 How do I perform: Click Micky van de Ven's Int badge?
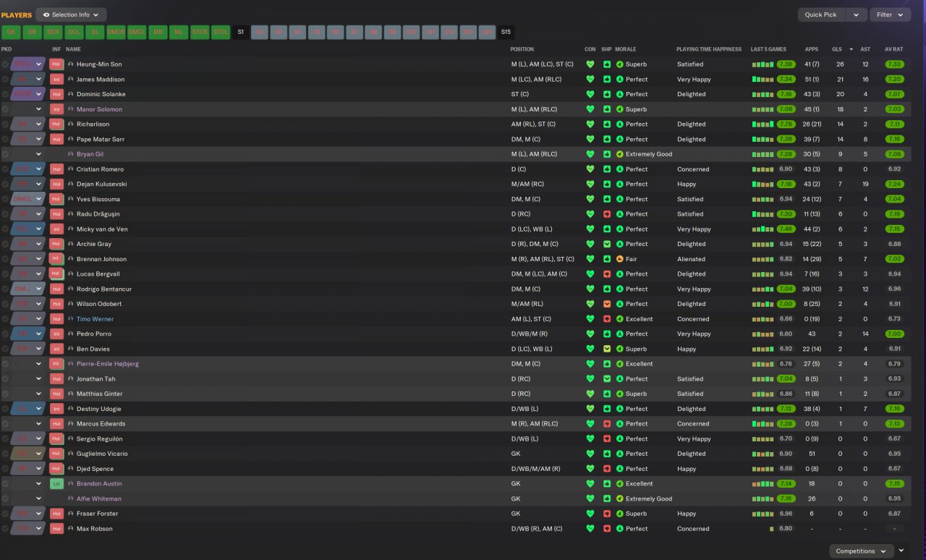(x=56, y=229)
